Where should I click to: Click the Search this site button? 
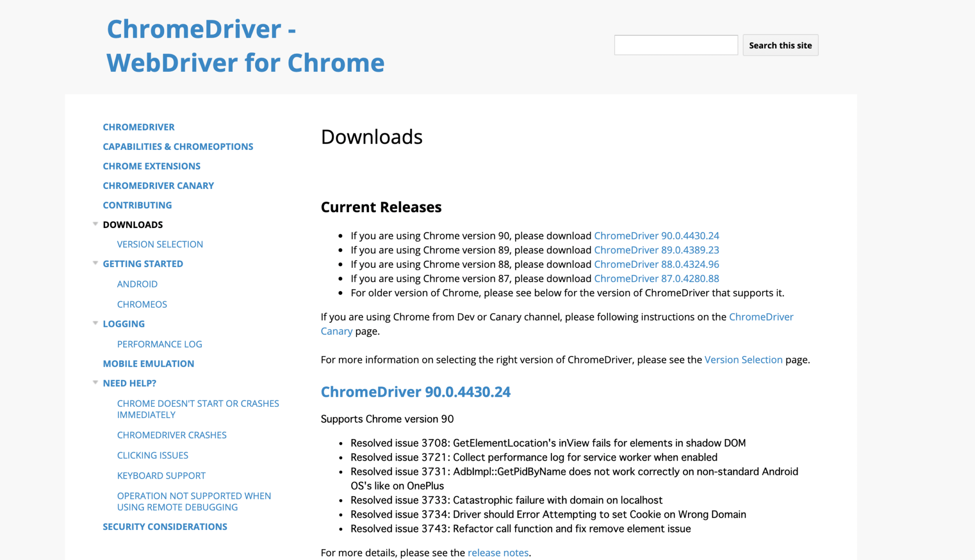pos(780,45)
